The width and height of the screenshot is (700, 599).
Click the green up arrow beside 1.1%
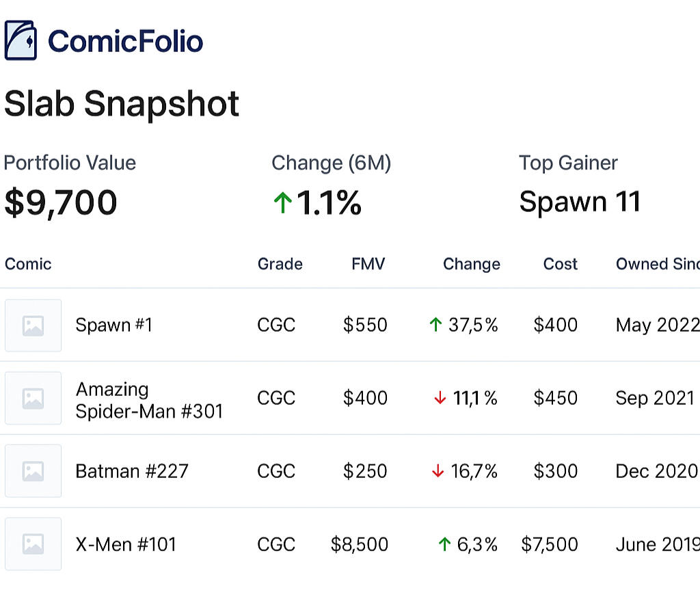click(x=282, y=203)
